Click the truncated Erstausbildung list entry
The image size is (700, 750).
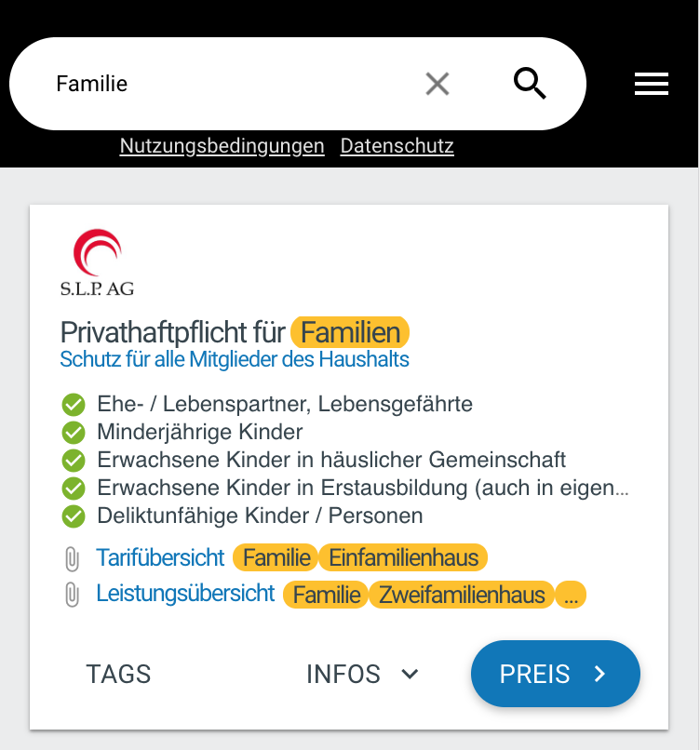click(363, 489)
